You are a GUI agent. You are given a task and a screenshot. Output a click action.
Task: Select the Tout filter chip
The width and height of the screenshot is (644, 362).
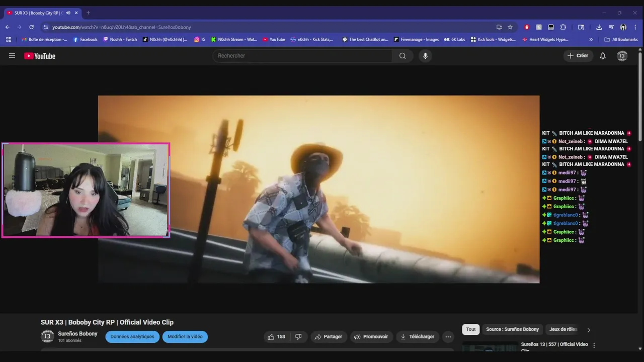471,329
